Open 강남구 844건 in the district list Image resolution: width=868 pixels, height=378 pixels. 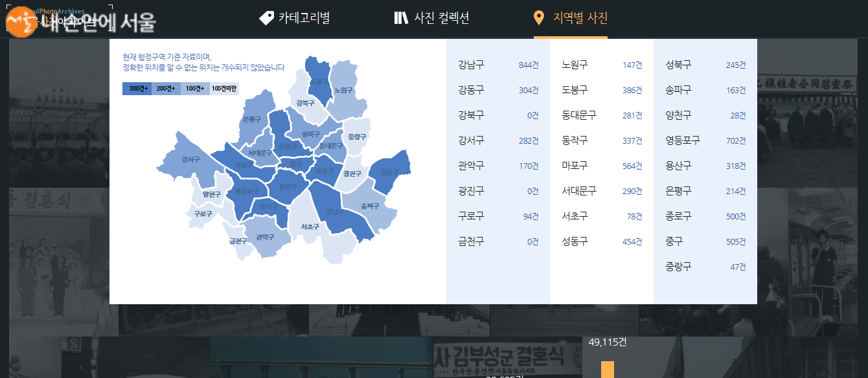click(497, 65)
